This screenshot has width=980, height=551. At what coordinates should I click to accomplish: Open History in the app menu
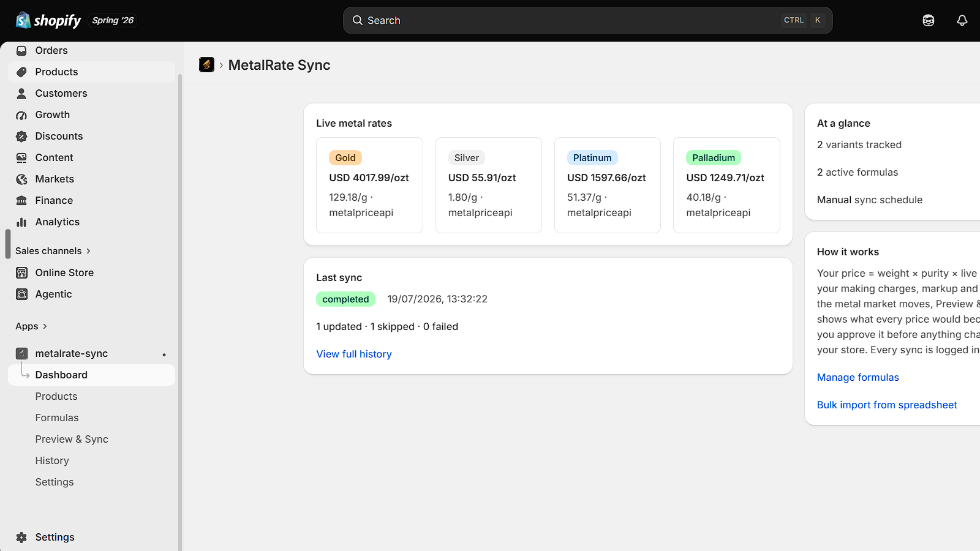pos(91,461)
